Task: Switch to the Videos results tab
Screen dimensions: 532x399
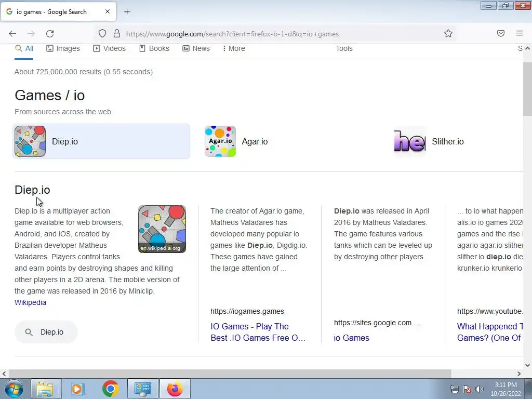Action: click(x=109, y=48)
